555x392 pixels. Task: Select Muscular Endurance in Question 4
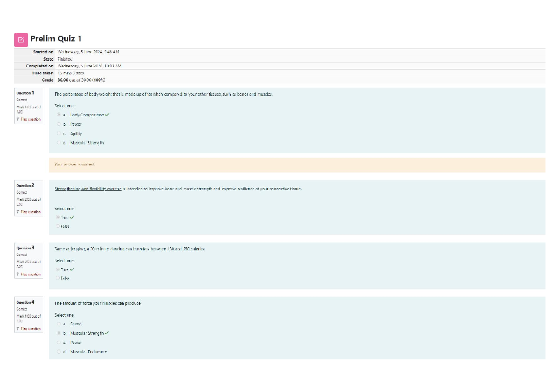click(x=59, y=352)
